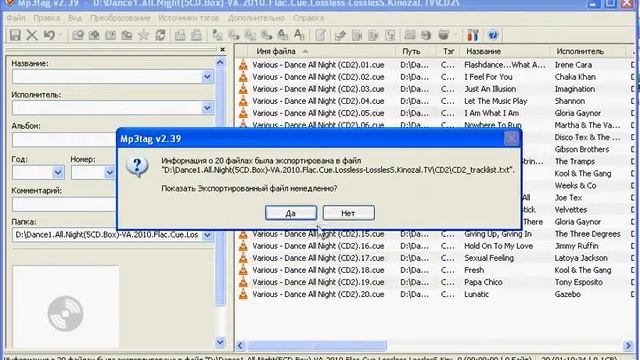Open the Название field dropdown
Screen dimensions: 640x360
point(207,77)
